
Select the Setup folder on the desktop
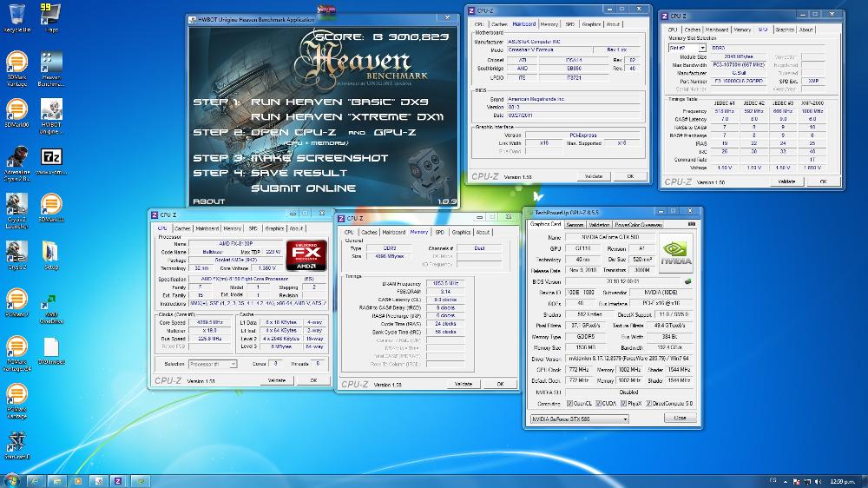point(51,255)
